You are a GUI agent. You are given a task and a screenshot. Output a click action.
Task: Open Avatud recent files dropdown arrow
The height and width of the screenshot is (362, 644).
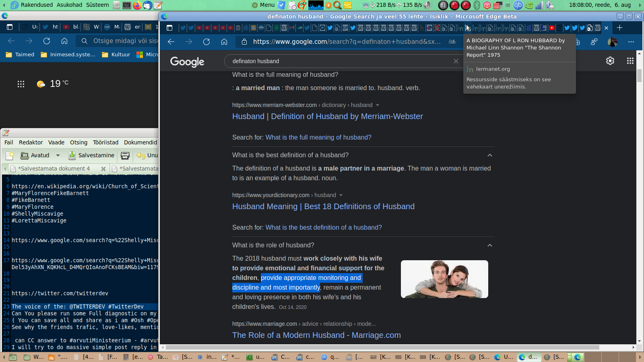58,155
